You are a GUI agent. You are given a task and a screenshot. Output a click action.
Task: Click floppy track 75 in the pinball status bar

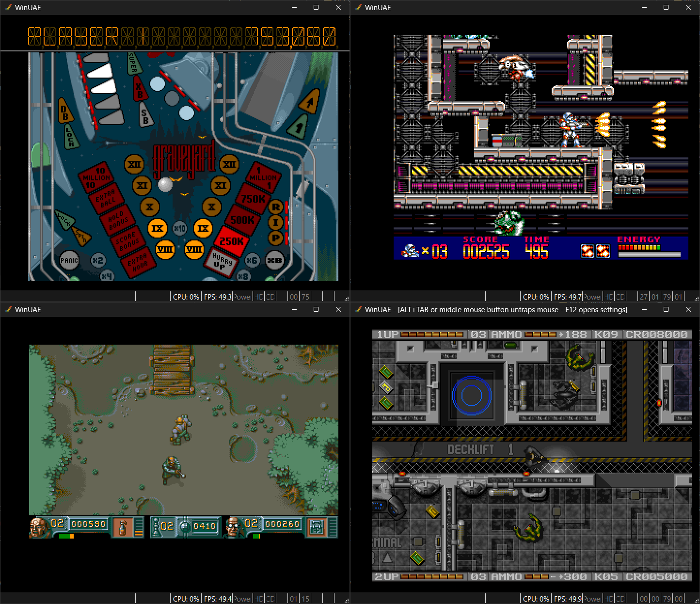pos(305,297)
